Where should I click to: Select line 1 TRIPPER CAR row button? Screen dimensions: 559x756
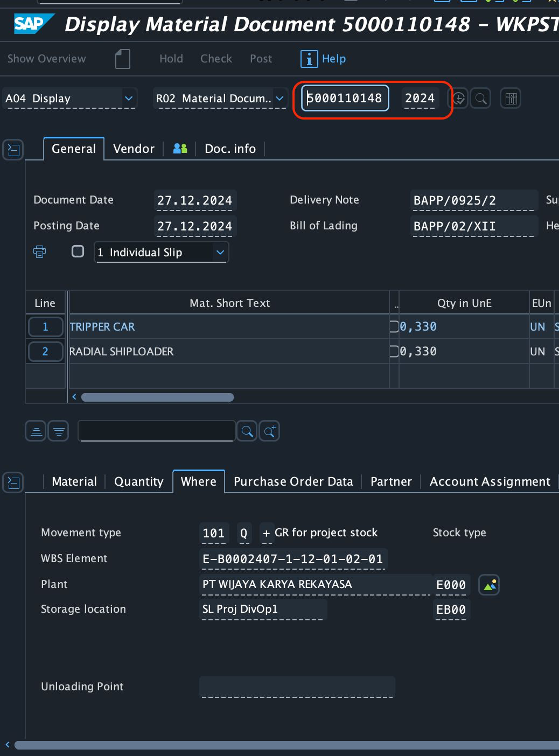pyautogui.click(x=45, y=327)
